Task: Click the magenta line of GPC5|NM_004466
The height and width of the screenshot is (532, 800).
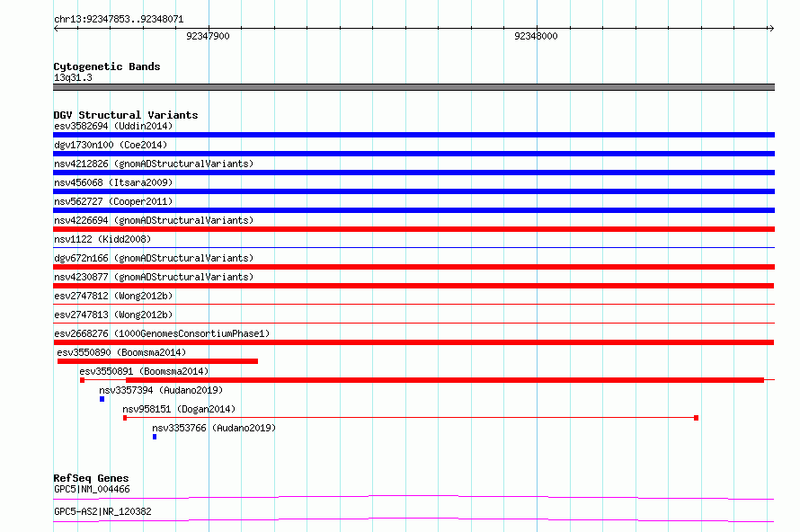Action: tap(413, 497)
